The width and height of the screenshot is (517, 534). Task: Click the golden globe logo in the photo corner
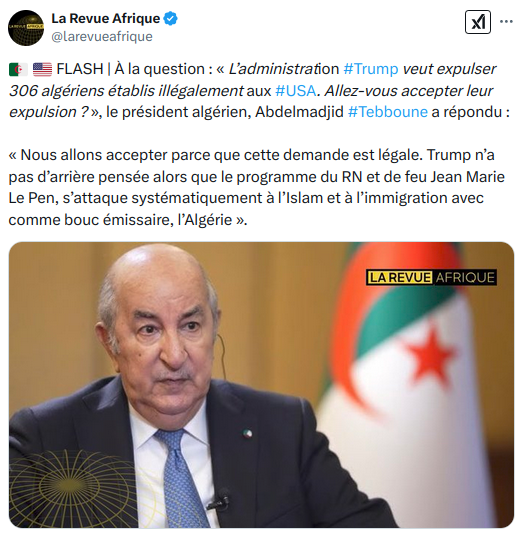(x=73, y=489)
